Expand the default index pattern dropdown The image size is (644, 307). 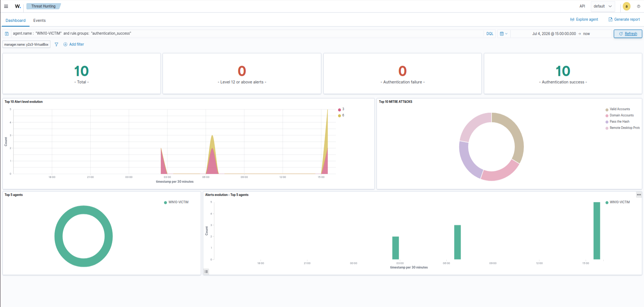coord(603,6)
